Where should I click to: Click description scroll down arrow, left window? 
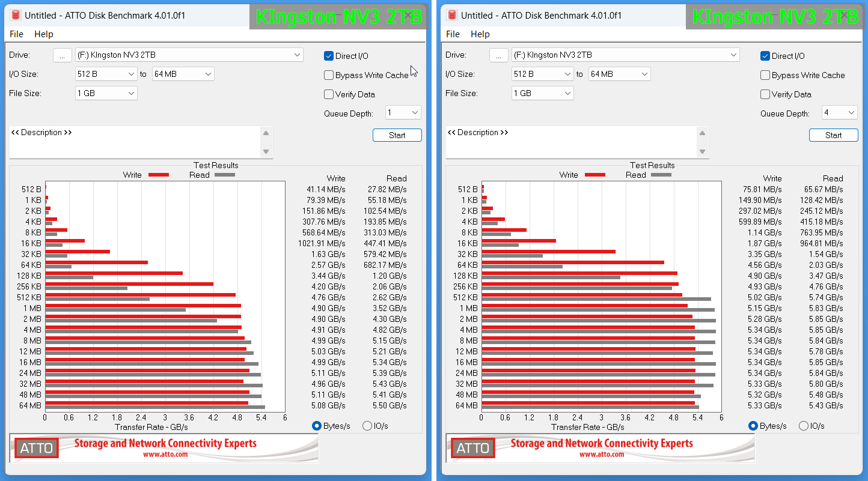pyautogui.click(x=266, y=152)
